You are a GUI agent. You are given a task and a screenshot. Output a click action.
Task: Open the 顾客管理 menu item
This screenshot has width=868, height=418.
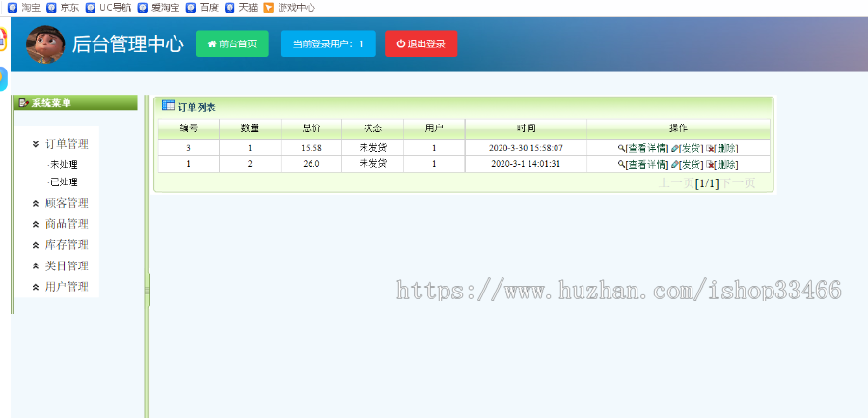tap(67, 203)
